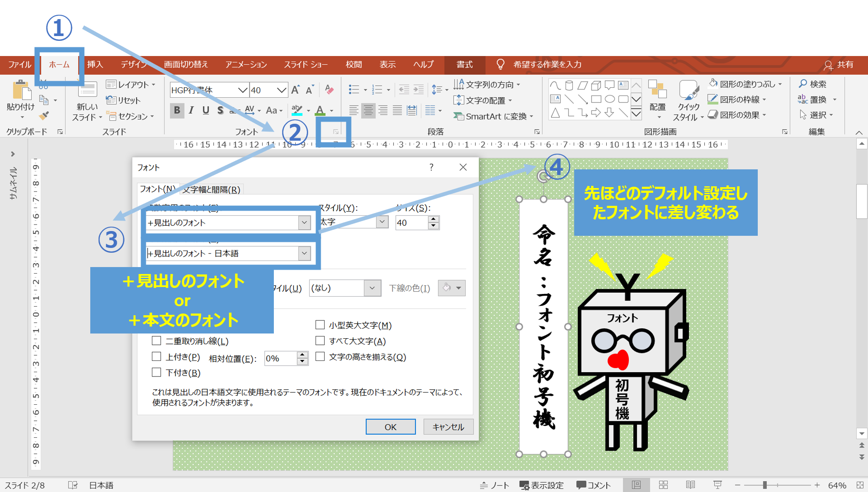
Task: Check the small caps option
Action: (x=320, y=325)
